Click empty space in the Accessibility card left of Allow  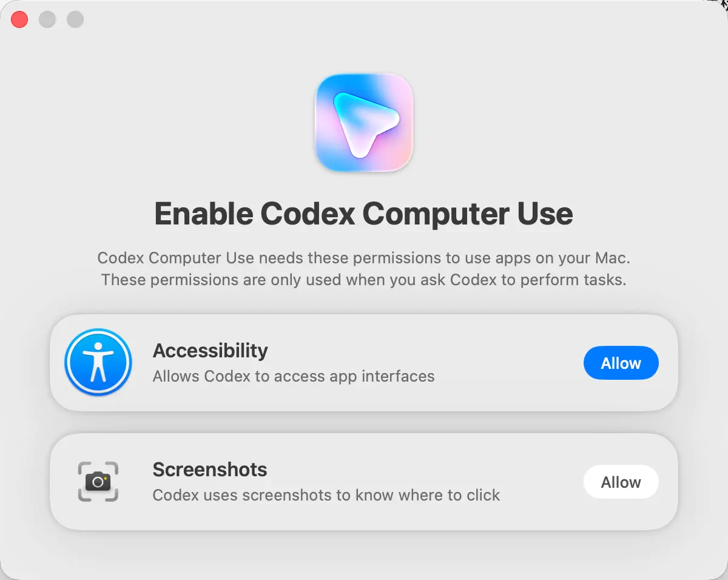516,363
